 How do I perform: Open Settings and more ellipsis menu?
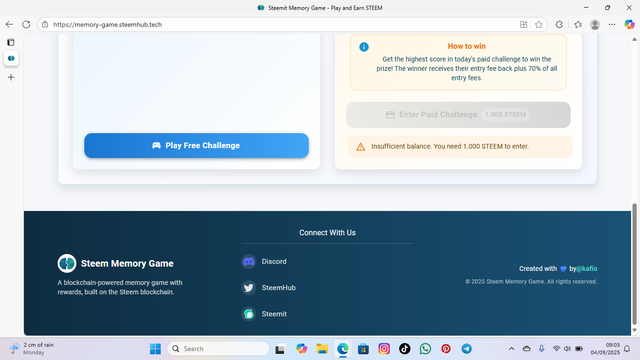(x=611, y=24)
